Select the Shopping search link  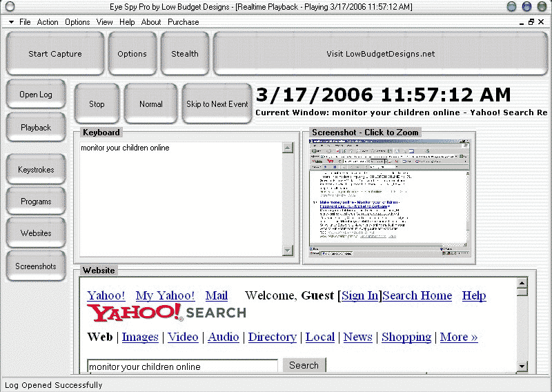coord(406,337)
